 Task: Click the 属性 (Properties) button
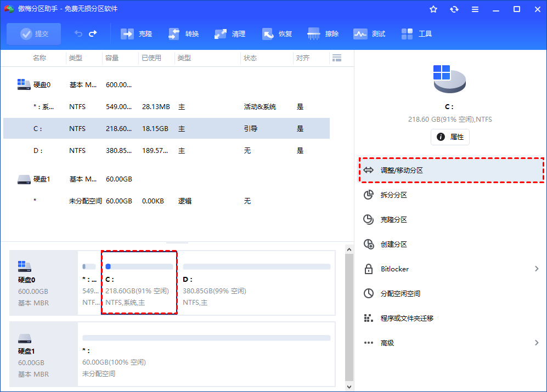click(450, 137)
